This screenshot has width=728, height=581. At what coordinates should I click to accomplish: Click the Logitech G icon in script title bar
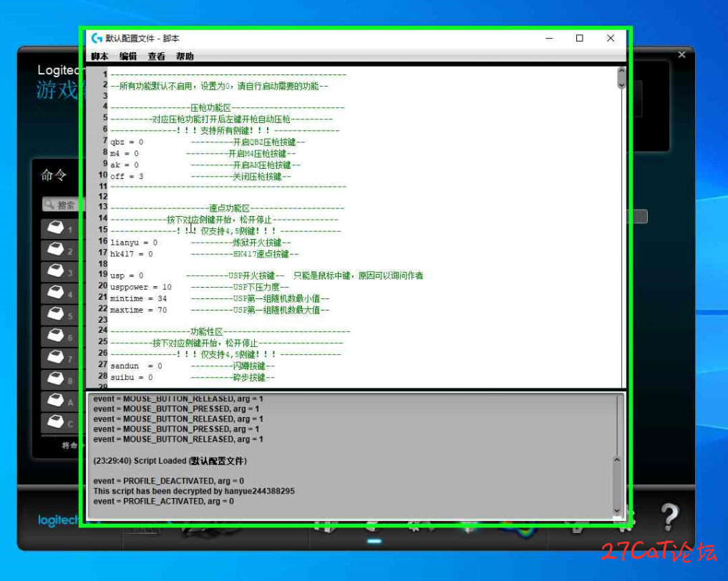97,38
